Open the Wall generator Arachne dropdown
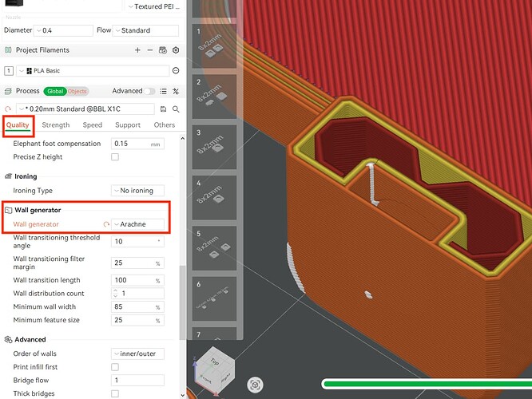This screenshot has height=399, width=532. pyautogui.click(x=137, y=224)
